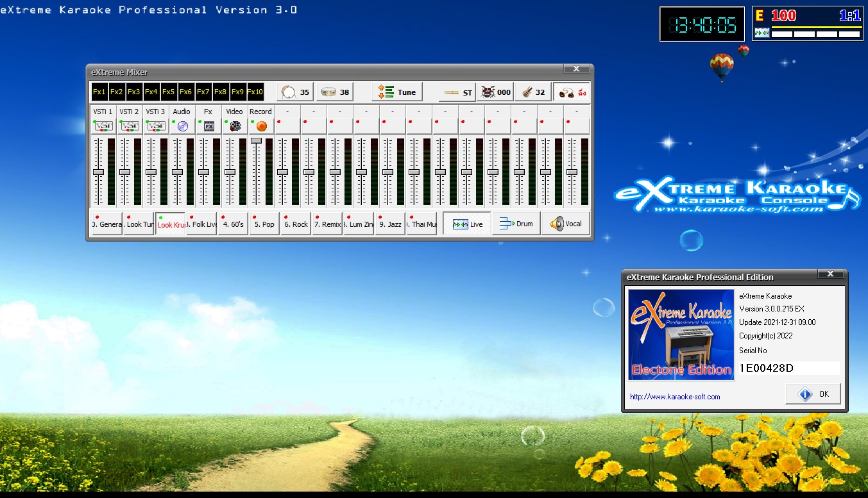Click the Record channel fader knob
The height and width of the screenshot is (498, 868).
[257, 140]
